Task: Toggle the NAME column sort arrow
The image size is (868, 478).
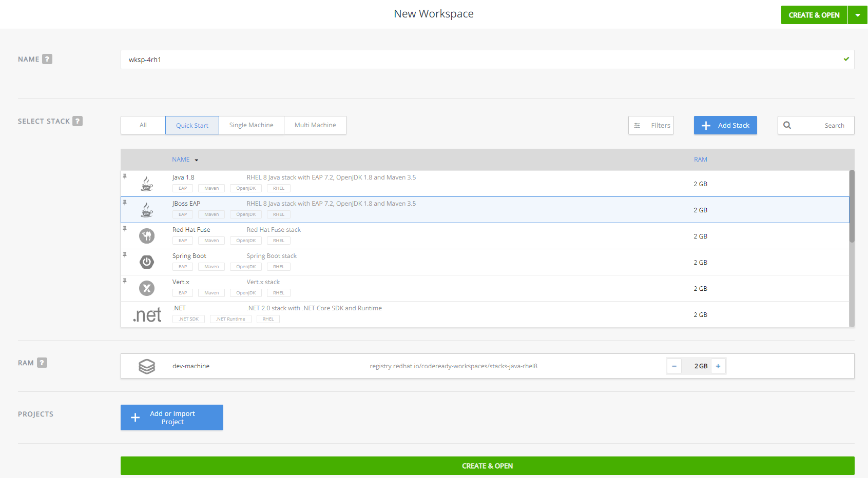Action: 197,160
